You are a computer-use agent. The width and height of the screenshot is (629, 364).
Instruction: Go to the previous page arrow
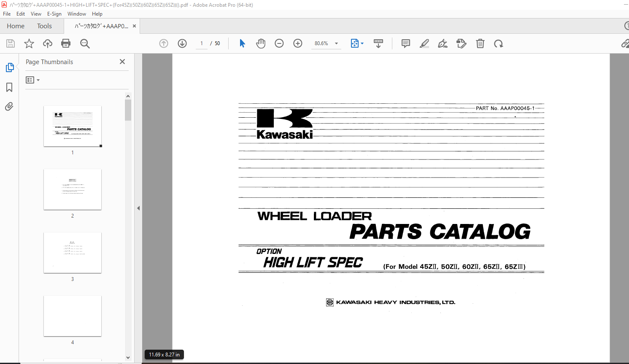click(164, 43)
